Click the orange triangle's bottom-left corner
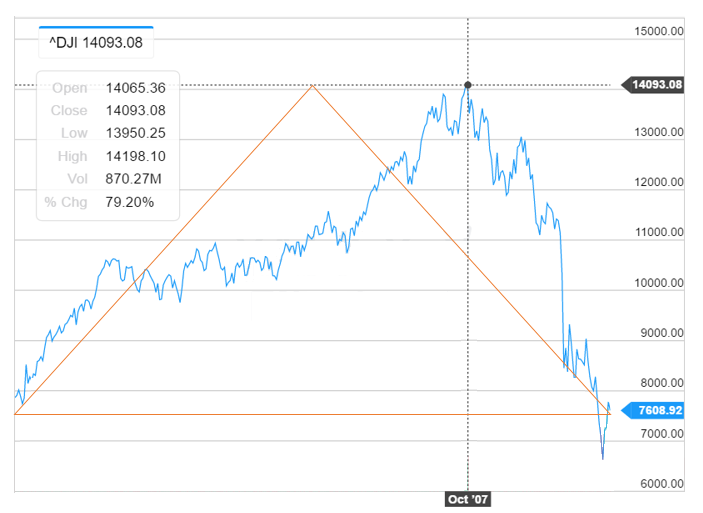 point(16,413)
